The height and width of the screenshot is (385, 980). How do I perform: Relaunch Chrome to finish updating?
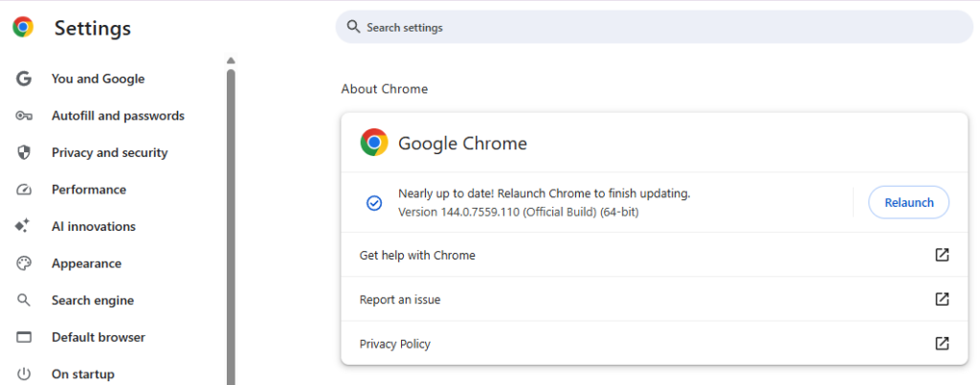coord(907,202)
